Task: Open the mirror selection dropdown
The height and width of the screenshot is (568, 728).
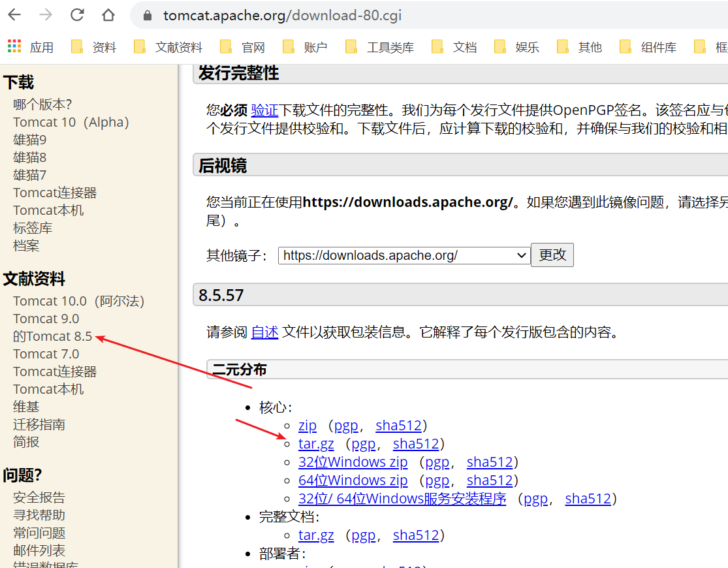Action: click(404, 255)
